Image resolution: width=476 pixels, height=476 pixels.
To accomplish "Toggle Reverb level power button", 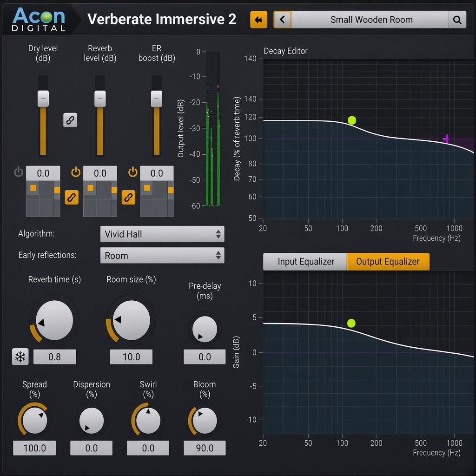I will (76, 172).
